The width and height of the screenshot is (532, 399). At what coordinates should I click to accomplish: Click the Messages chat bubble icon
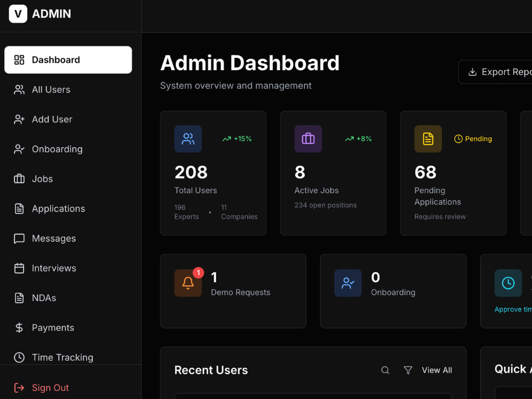click(x=19, y=238)
